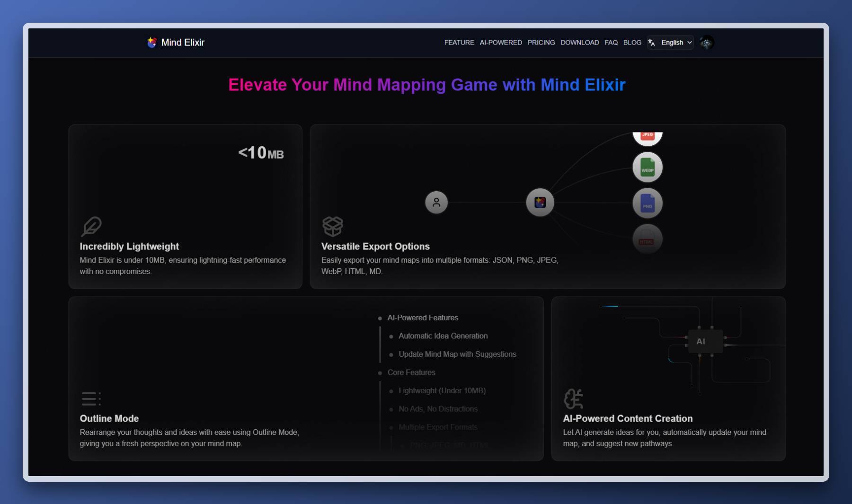Click the outline list icon in Outline Mode card
This screenshot has width=852, height=504.
point(91,398)
